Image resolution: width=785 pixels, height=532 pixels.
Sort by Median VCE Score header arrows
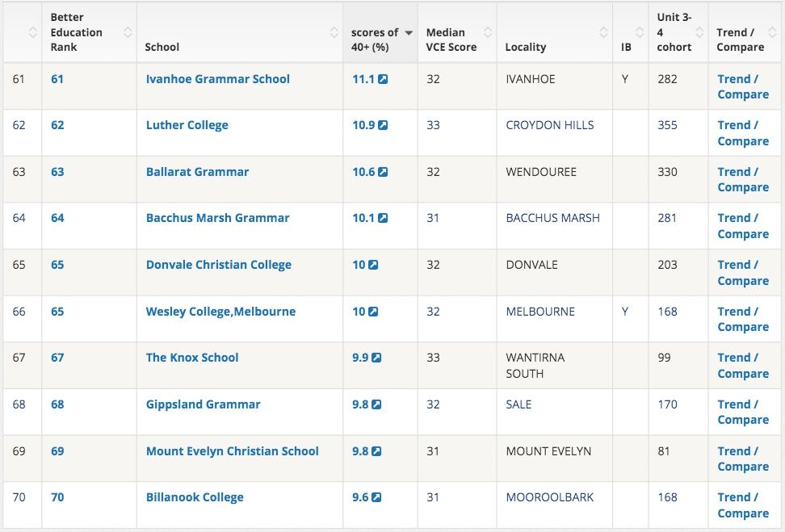(488, 32)
